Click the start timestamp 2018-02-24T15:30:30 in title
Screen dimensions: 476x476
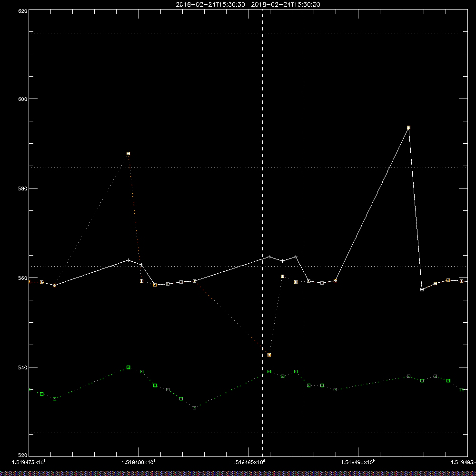210,4
